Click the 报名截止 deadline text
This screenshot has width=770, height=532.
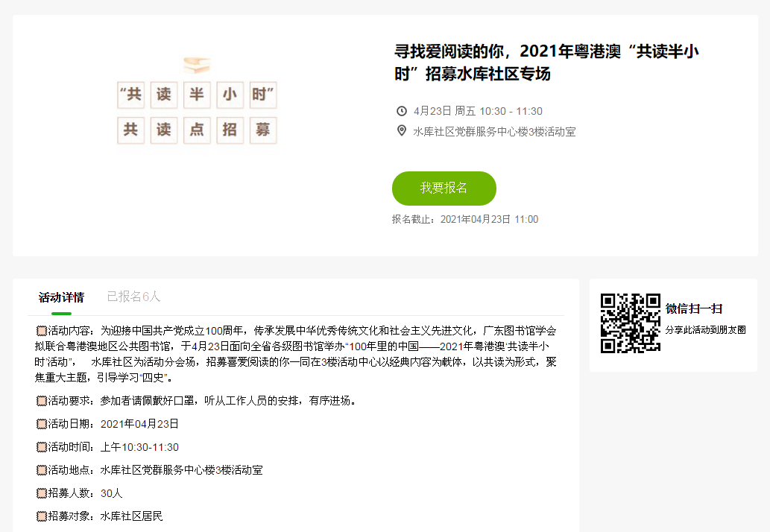465,219
